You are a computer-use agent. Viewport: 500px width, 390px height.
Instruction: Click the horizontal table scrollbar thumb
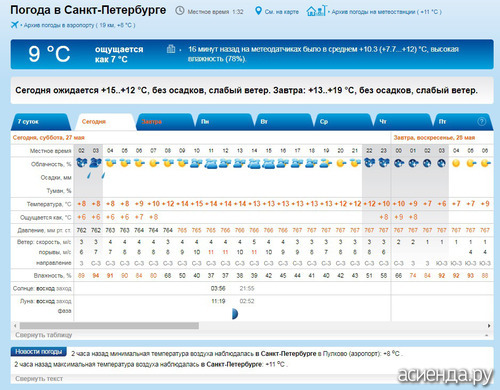[x=109, y=326]
